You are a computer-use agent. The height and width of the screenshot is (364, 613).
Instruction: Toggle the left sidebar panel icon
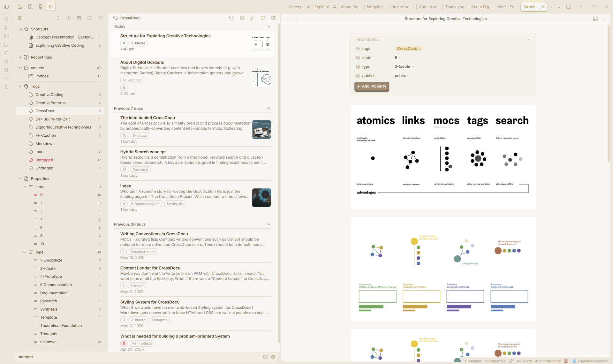[6, 7]
